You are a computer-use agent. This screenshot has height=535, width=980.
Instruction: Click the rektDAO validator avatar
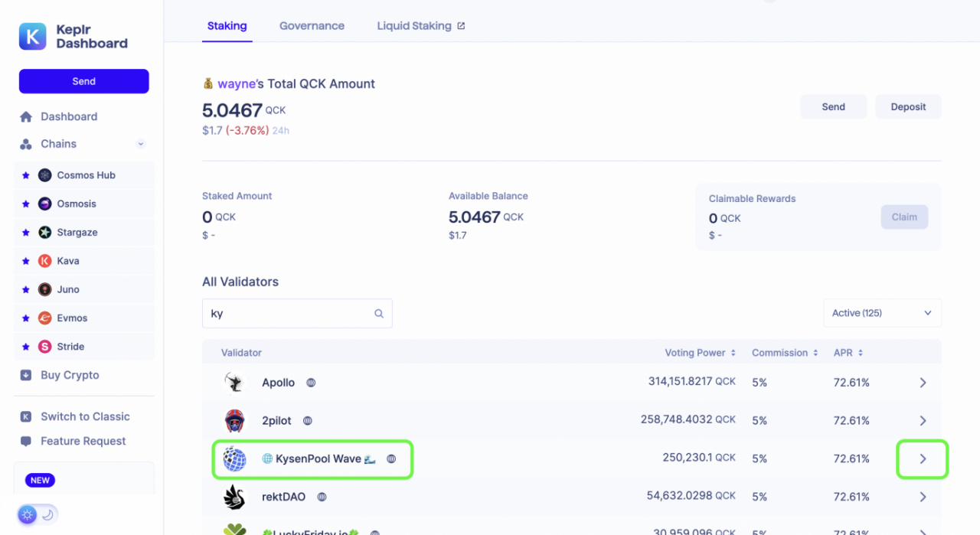[x=234, y=497]
